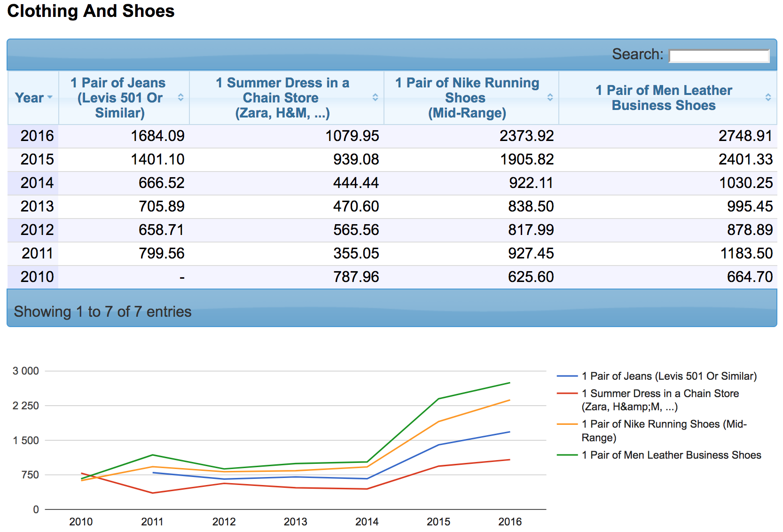Type in the Search input field
Viewport: 783px width, 532px height.
pos(719,56)
